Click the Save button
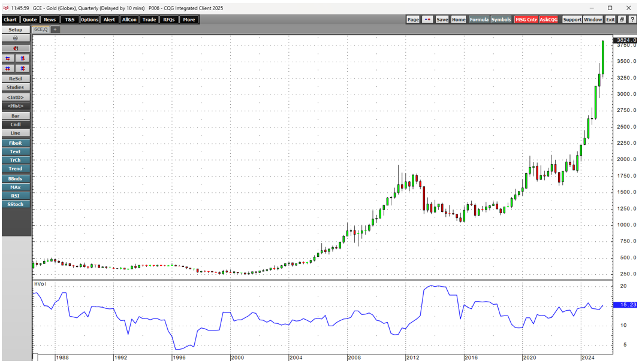 [x=442, y=20]
